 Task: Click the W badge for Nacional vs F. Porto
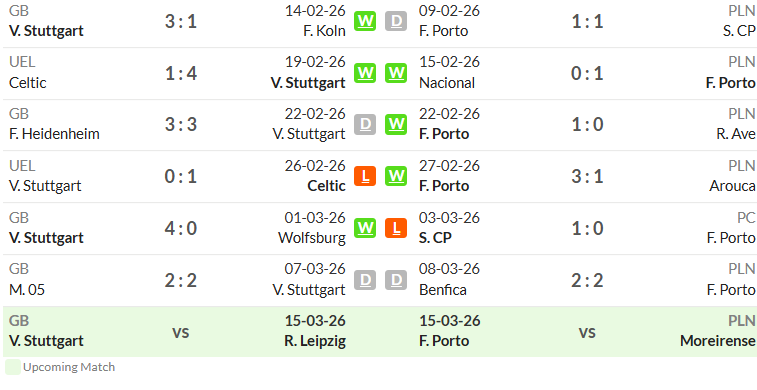coord(396,73)
